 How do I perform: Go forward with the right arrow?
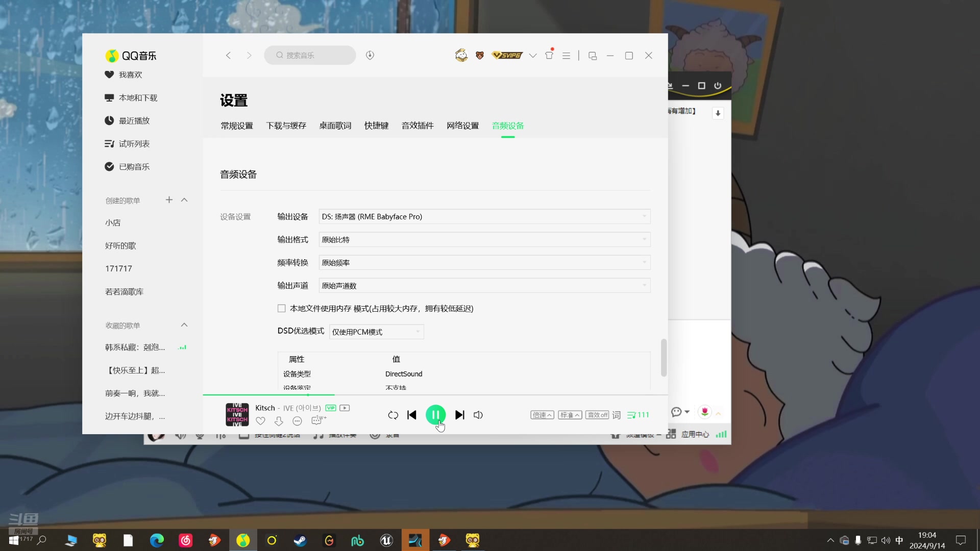pos(249,55)
